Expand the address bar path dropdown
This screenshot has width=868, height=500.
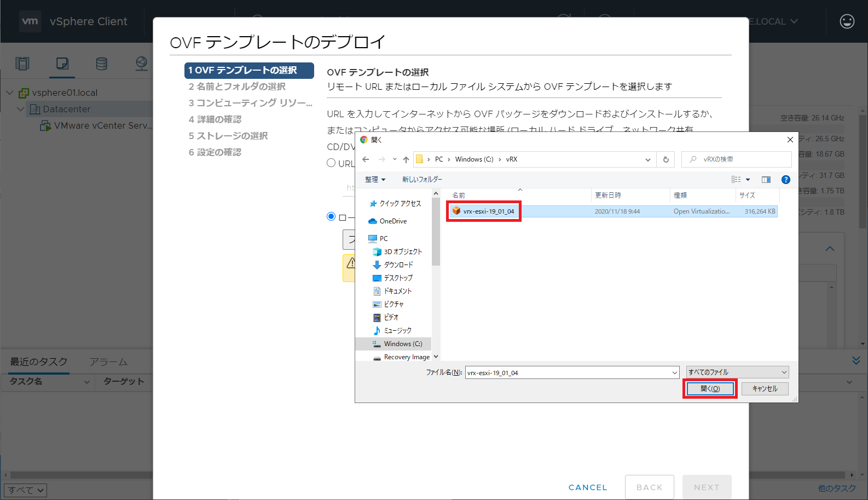(647, 160)
